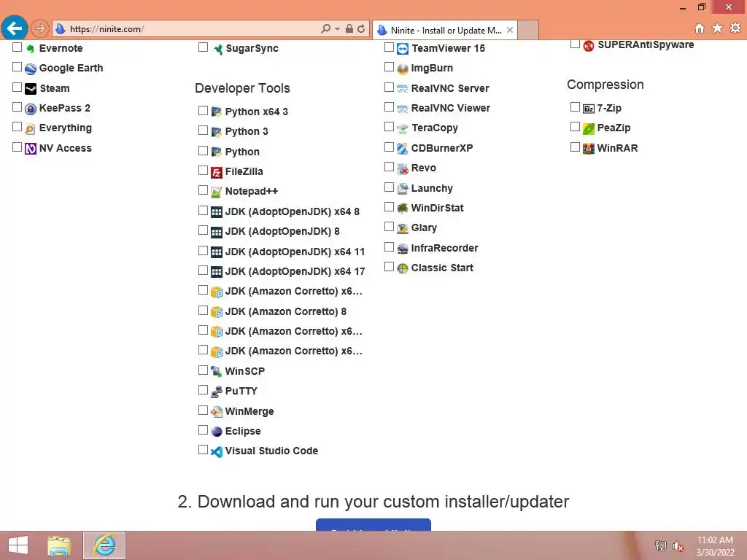Image resolution: width=747 pixels, height=560 pixels.
Task: Click the SUPERAntiSpyware red icon
Action: pyautogui.click(x=589, y=45)
